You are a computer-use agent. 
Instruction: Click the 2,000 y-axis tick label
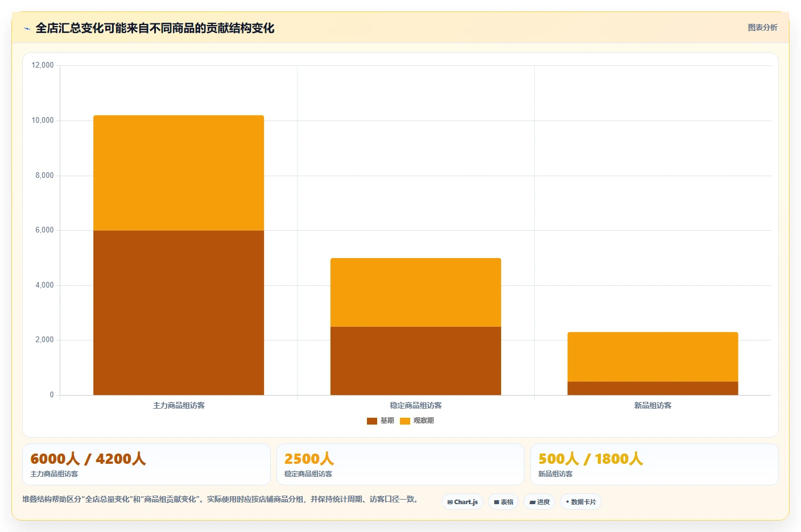pos(44,340)
